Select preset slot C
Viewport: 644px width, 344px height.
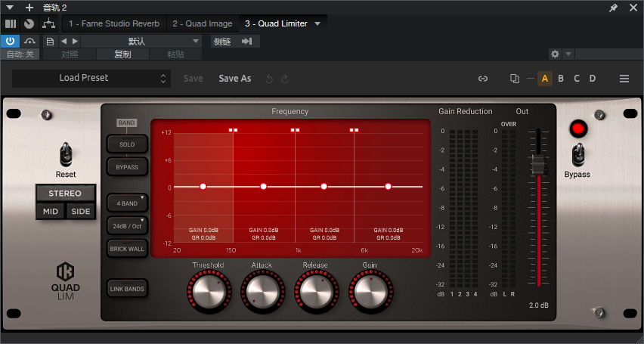[x=577, y=79]
